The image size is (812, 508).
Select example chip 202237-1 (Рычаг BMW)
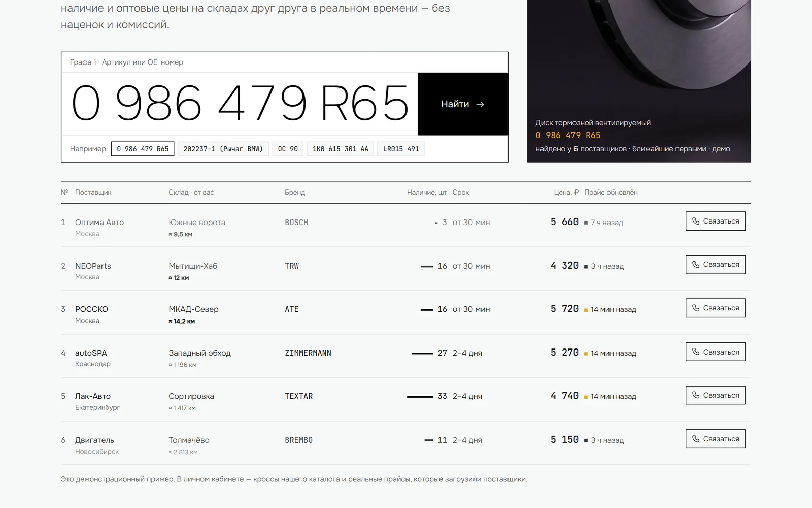click(x=223, y=149)
